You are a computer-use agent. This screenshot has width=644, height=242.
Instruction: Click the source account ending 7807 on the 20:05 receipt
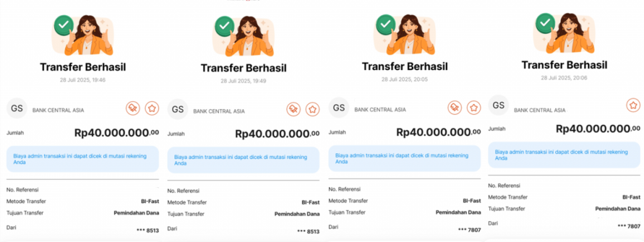click(469, 229)
